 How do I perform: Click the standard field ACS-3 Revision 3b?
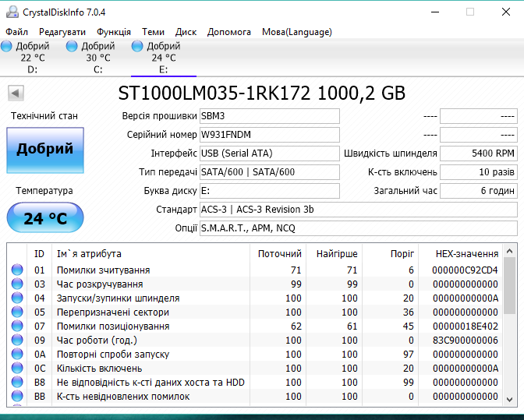pyautogui.click(x=359, y=210)
